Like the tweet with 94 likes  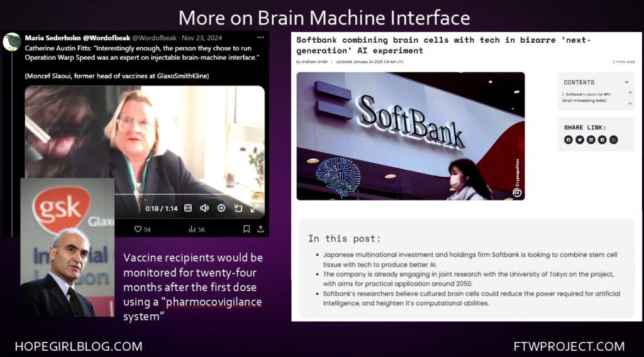pyautogui.click(x=138, y=229)
